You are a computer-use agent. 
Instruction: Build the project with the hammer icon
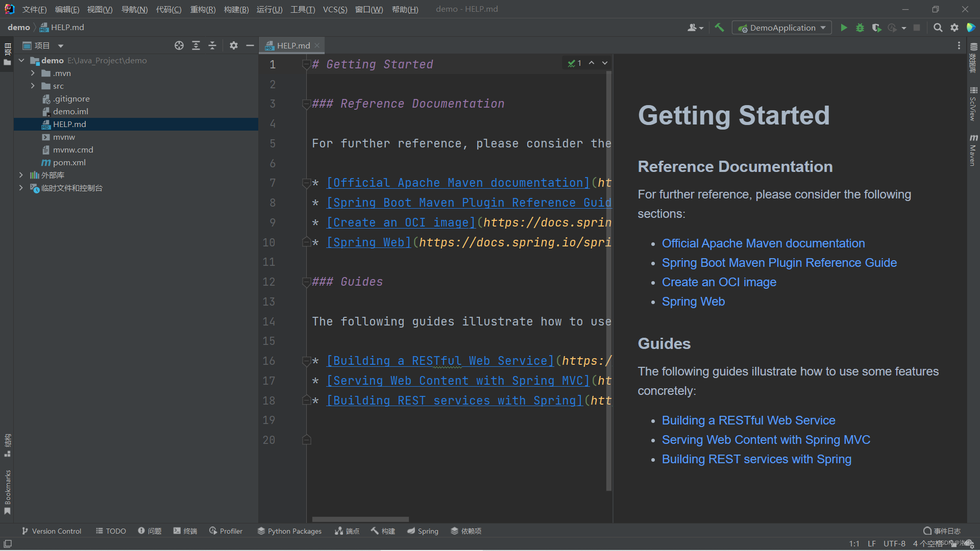tap(719, 28)
